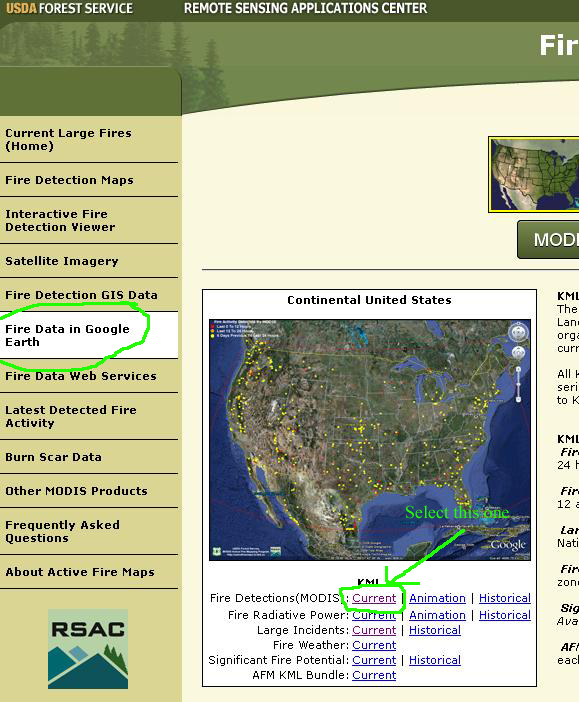This screenshot has width=579, height=702.
Task: Click the Google Earth compass control on map
Action: (x=518, y=333)
